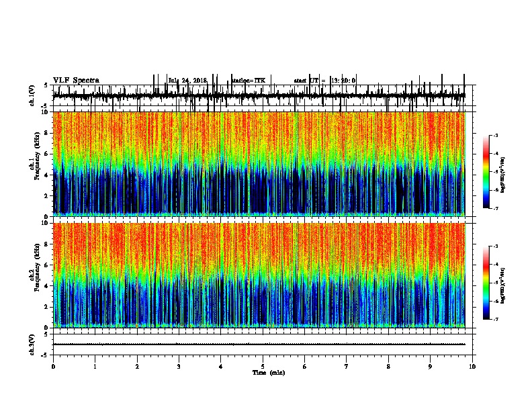Click the "4" tick on the time axis
Image resolution: width=532 pixels, height=411 pixels.
coord(221,367)
